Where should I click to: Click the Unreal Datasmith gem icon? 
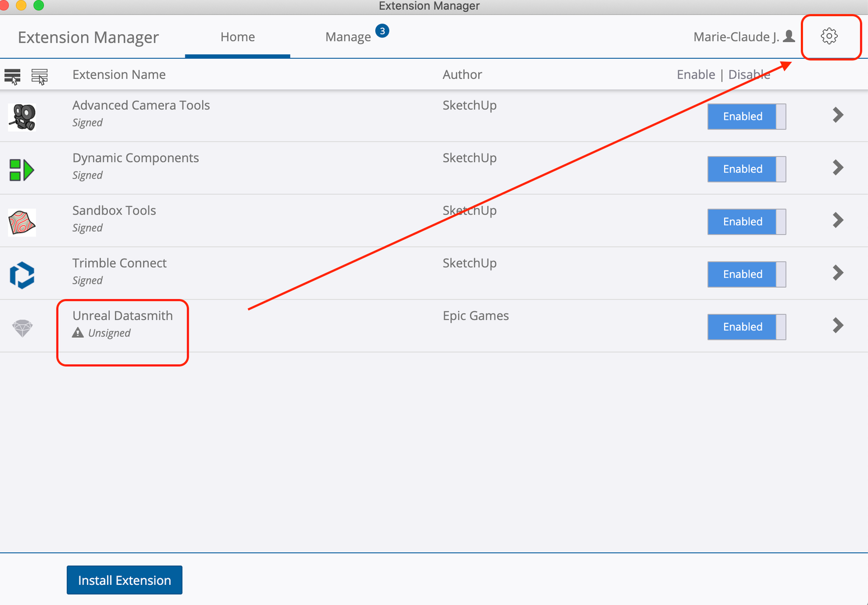coord(22,328)
